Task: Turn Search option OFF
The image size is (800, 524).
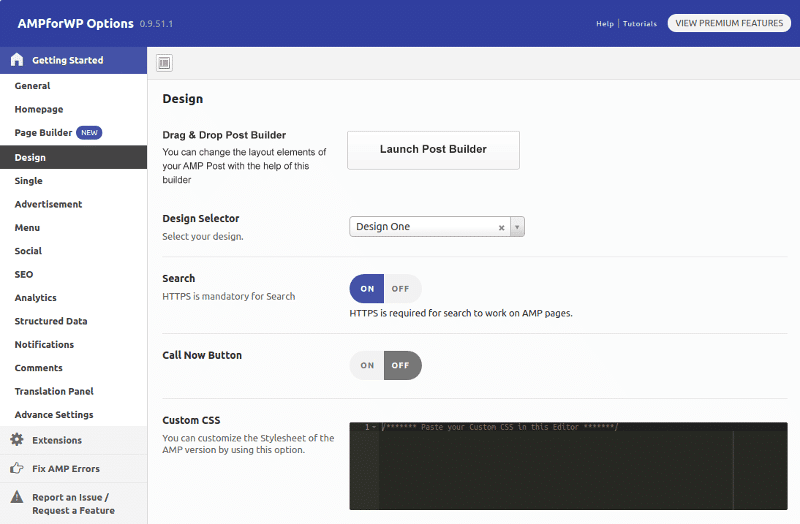Action: pyautogui.click(x=401, y=289)
